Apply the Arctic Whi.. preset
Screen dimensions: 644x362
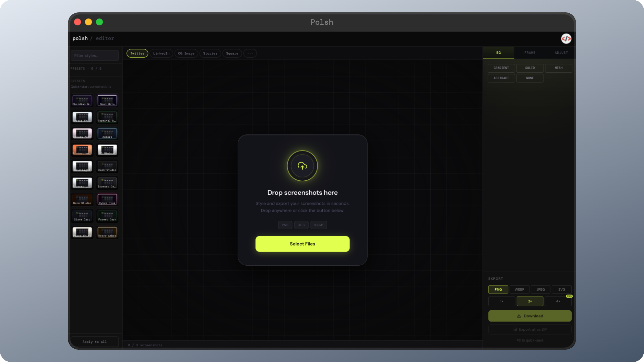[x=82, y=117]
